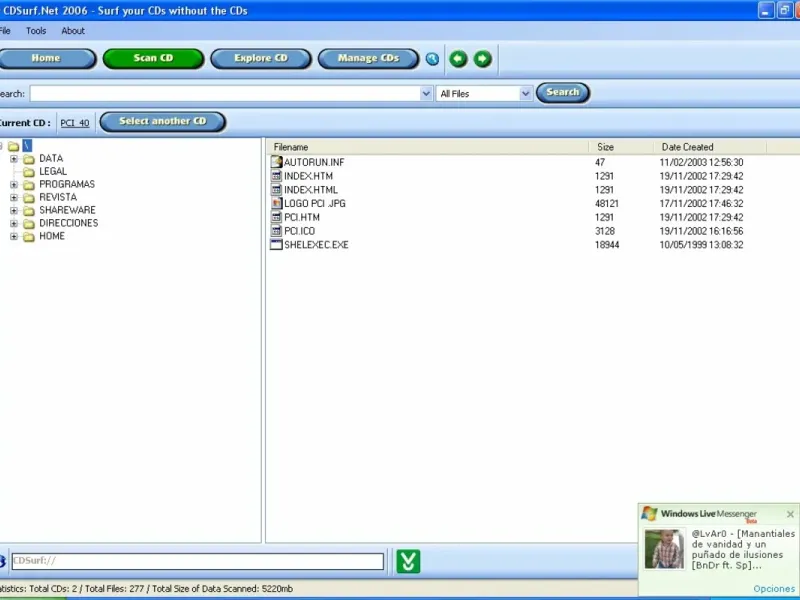Select the AUTORUN.INF filename

click(x=314, y=162)
